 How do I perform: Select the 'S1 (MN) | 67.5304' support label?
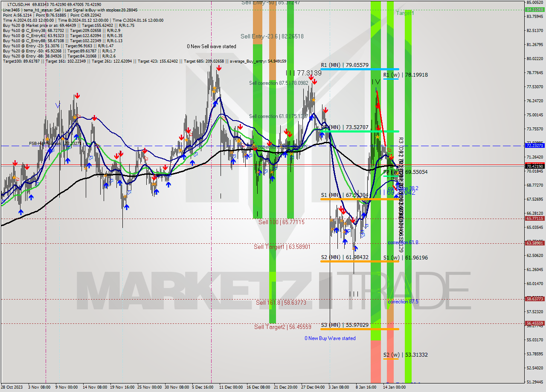345,195
